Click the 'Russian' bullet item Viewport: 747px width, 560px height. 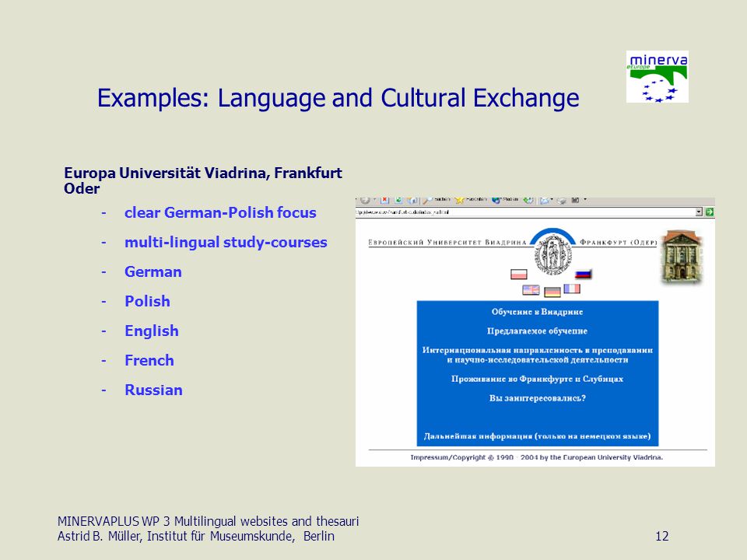point(153,390)
